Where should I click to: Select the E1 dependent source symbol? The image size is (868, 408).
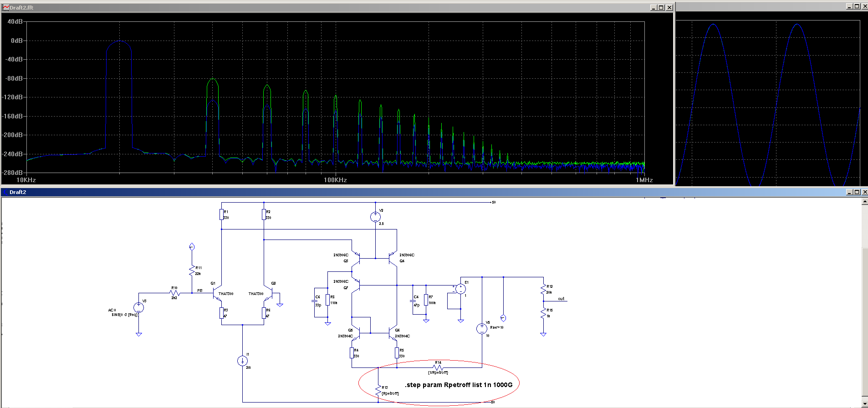460,289
